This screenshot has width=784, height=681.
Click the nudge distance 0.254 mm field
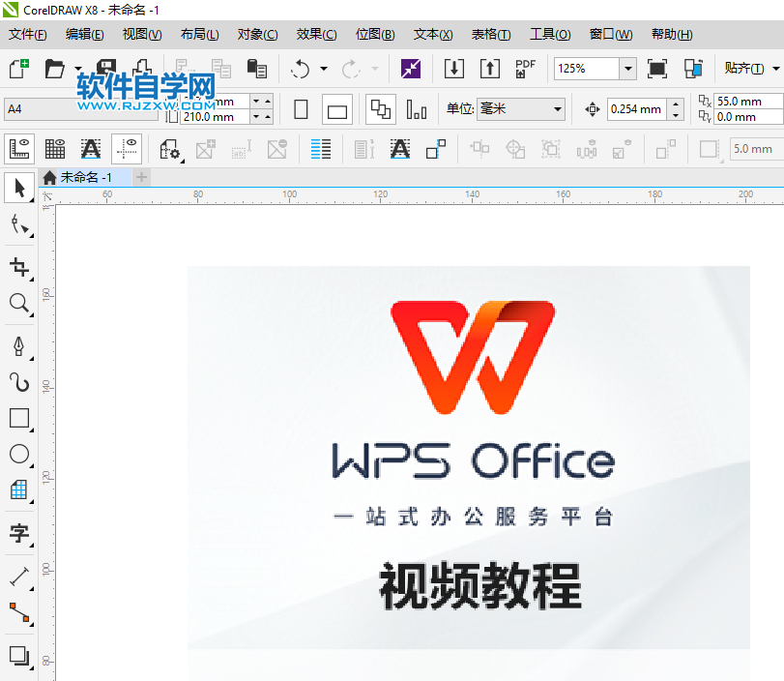tap(636, 109)
